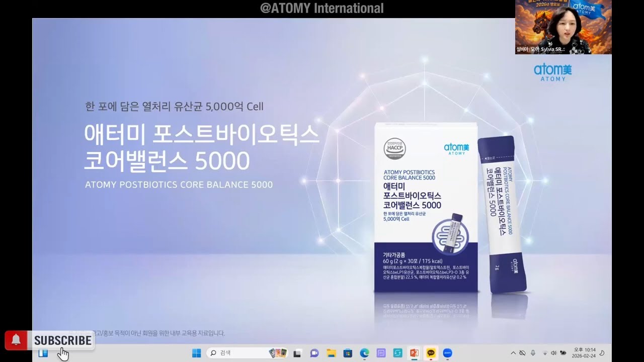This screenshot has width=644, height=362.
Task: Click the speaker volume tray icon
Action: click(554, 353)
